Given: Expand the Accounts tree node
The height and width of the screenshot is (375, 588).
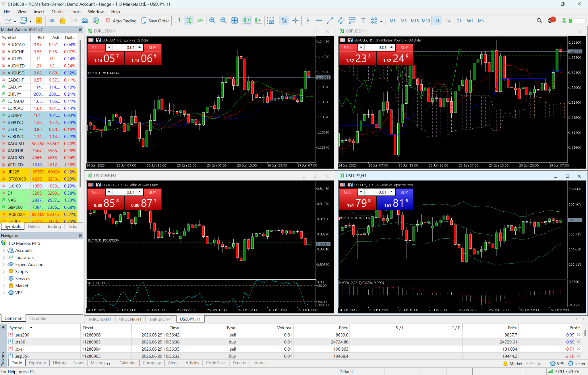Looking at the screenshot, I should click(3, 250).
